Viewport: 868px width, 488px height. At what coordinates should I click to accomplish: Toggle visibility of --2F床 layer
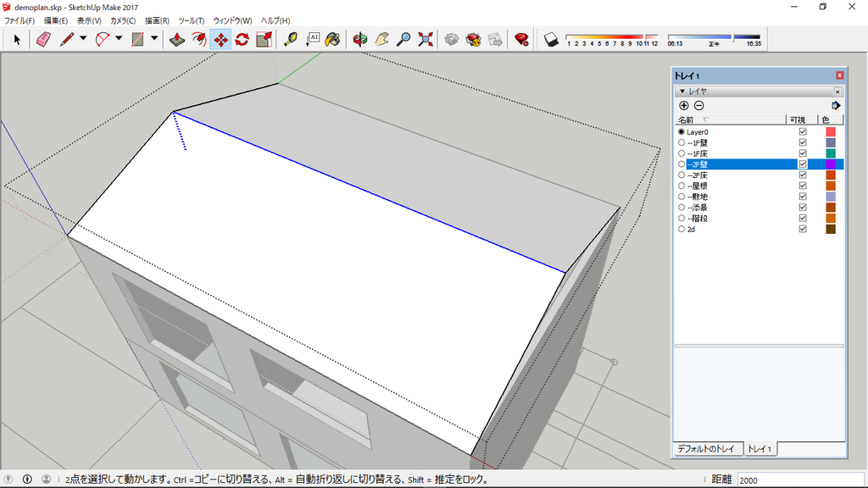pos(803,175)
